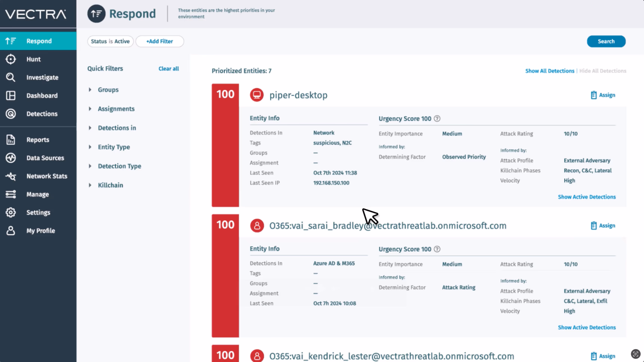
Task: Click Network detections-in value for piper-desktop
Action: click(323, 133)
